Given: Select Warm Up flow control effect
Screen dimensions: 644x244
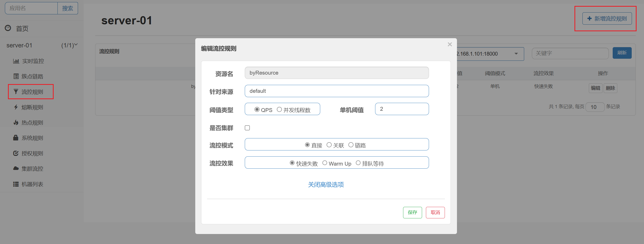Looking at the screenshot, I should click(325, 163).
